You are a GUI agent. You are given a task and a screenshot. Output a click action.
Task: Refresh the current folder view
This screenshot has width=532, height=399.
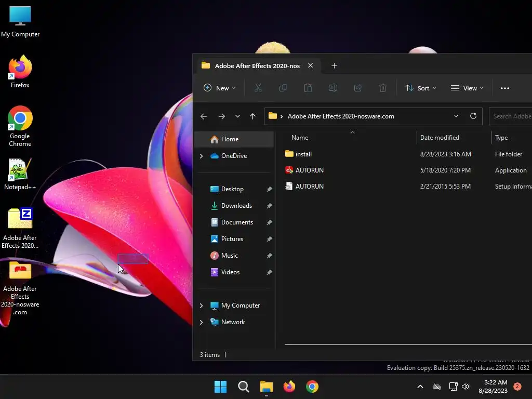[473, 116]
